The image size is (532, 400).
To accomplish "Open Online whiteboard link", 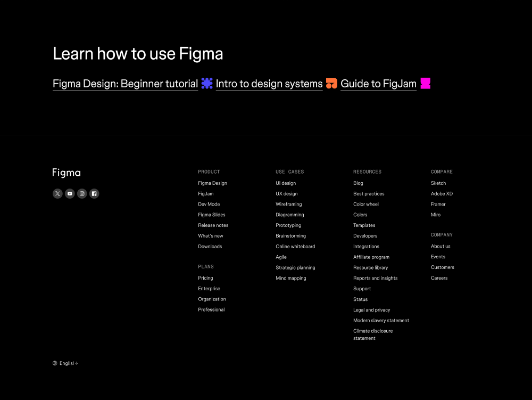I will click(x=295, y=247).
